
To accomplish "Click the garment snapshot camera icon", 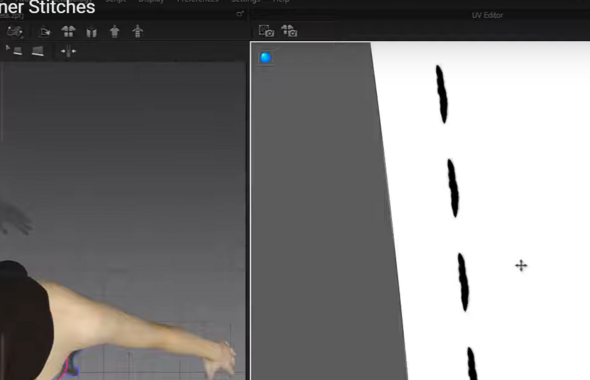I will [289, 31].
